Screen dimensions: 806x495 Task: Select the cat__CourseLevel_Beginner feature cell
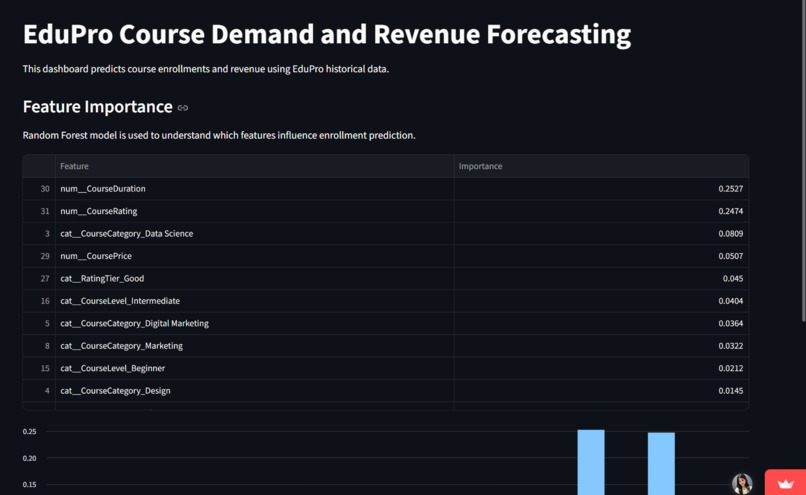tap(254, 368)
